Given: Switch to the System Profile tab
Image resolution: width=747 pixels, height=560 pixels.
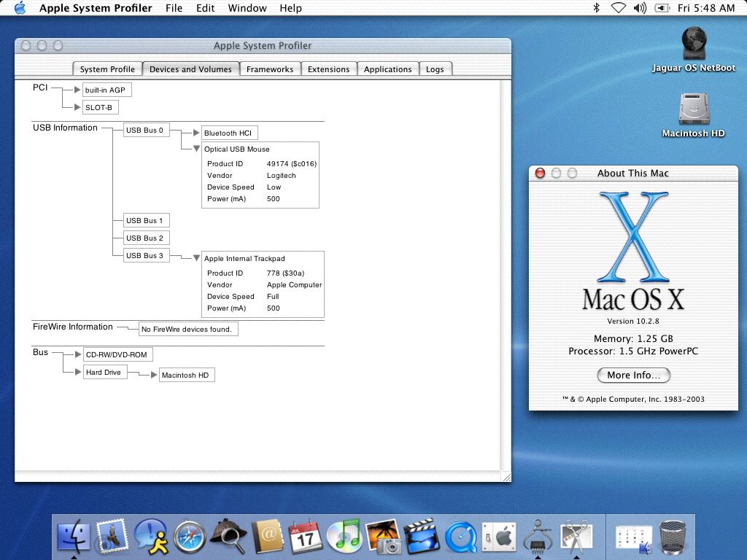Looking at the screenshot, I should tap(107, 69).
